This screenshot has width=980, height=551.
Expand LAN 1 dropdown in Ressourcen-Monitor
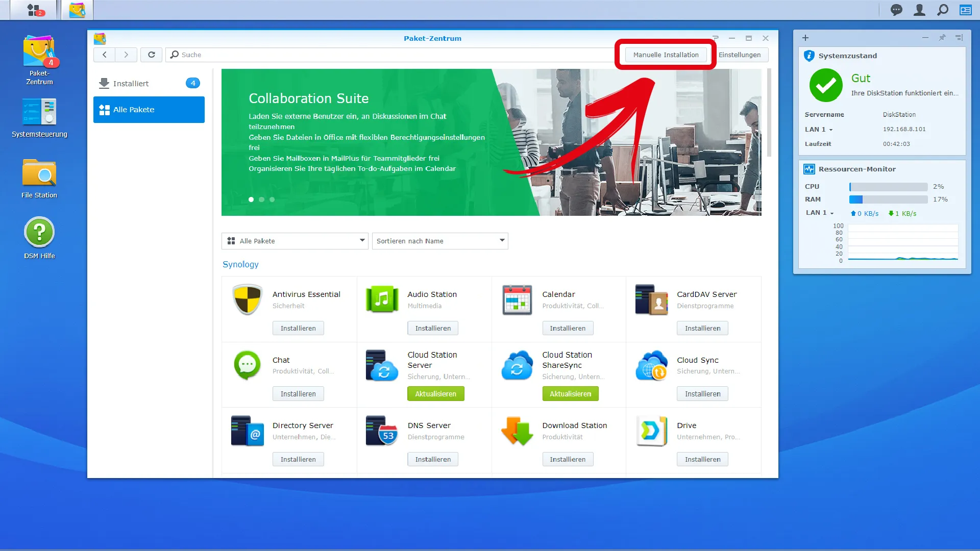point(832,213)
